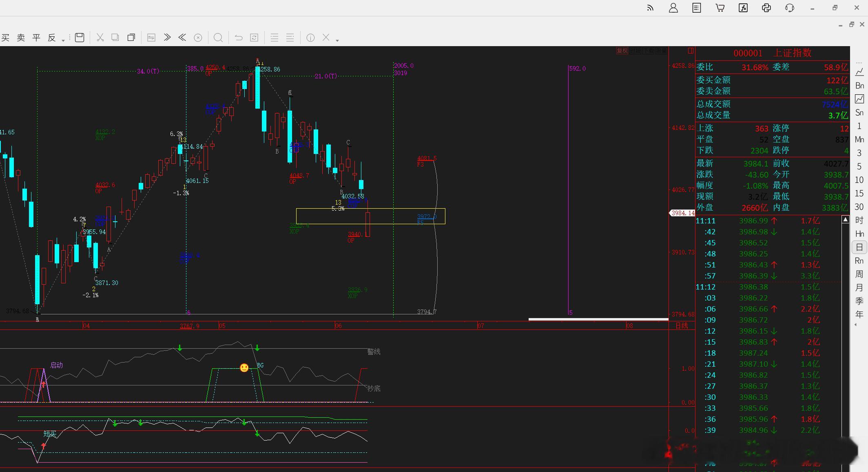Click the 3984.14 current price marker
The width and height of the screenshot is (868, 472).
pyautogui.click(x=682, y=213)
